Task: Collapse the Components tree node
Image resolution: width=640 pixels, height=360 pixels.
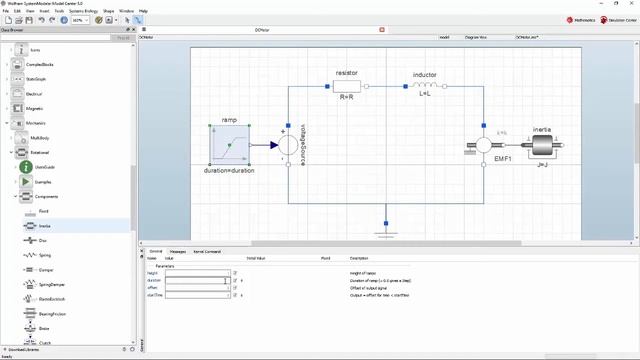Action: coord(16,196)
